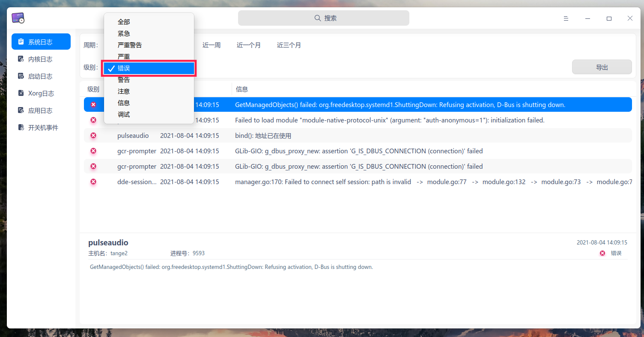Screen dimensions: 644x337
Task: Click error icon on GetManagedObjects list row
Action: click(93, 104)
